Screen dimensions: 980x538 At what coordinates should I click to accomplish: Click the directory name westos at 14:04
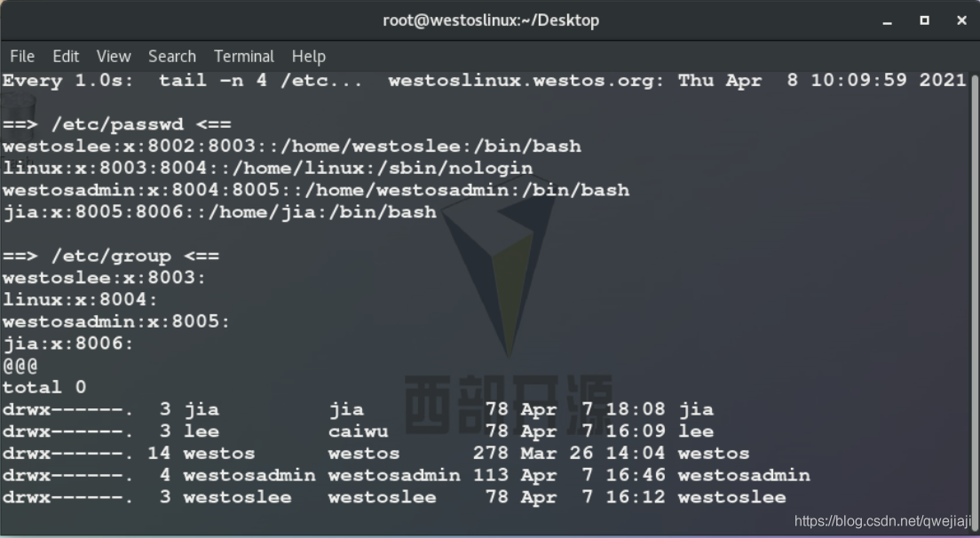714,453
